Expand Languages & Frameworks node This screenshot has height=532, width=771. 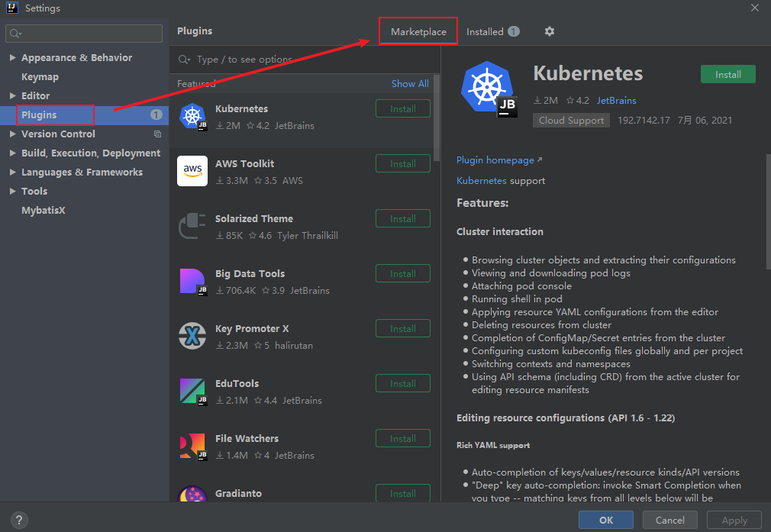pos(12,172)
